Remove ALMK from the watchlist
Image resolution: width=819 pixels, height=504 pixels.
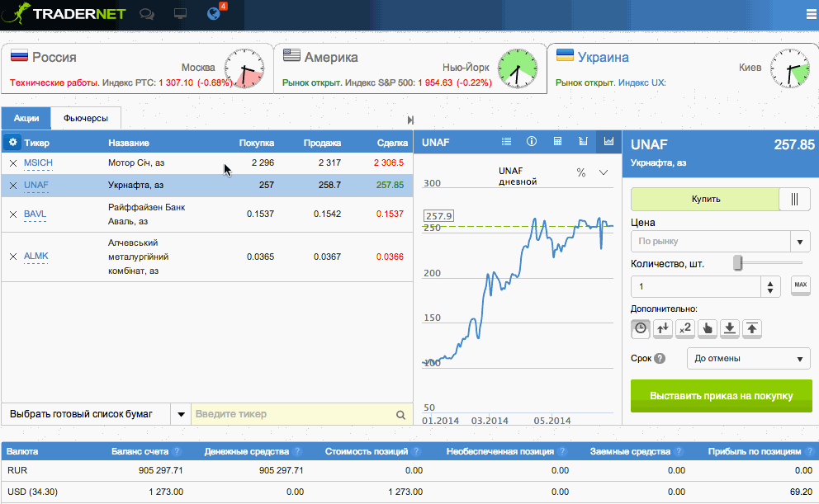[13, 257]
